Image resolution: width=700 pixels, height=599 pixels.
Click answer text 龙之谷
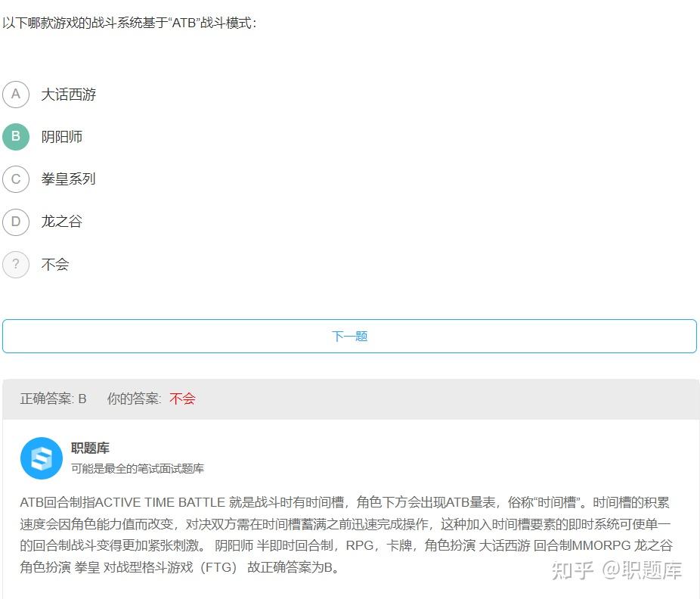61,222
